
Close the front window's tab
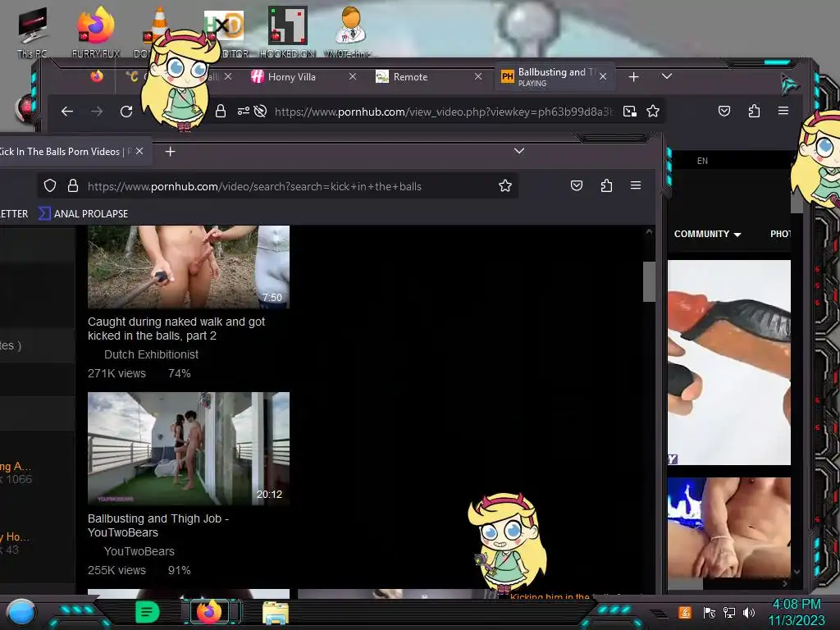[139, 151]
